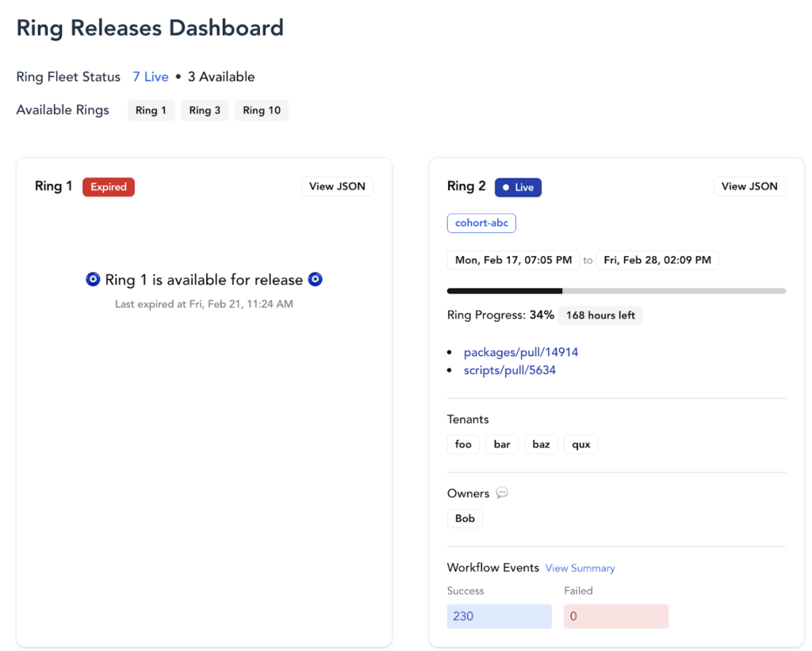812x651 pixels.
Task: Select the cohort-abc chip on Ring 2
Action: click(481, 223)
